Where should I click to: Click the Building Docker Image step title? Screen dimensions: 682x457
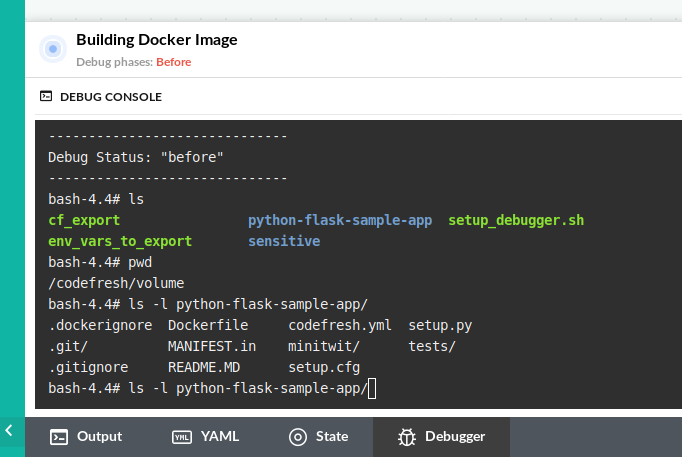[x=157, y=40]
